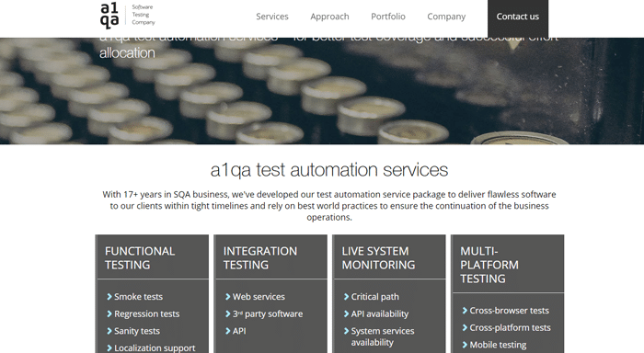The image size is (644, 353).
Task: Select the Mobile testing text
Action: (x=498, y=346)
